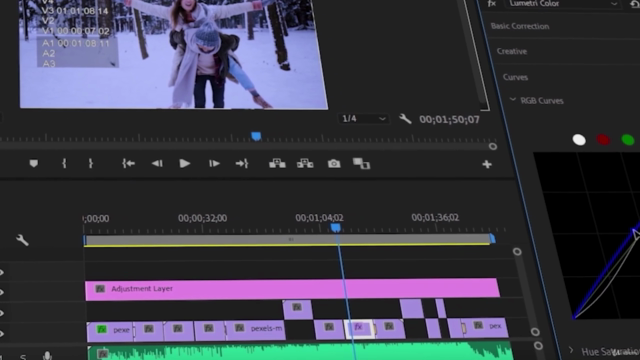Click the Extract button
Screen dimensions: 640x360
[305, 164]
